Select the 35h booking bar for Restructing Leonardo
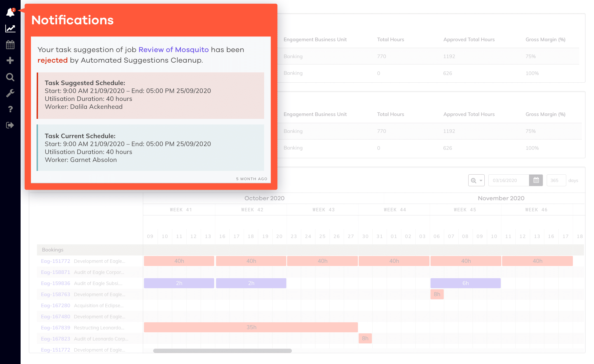 [x=250, y=327]
